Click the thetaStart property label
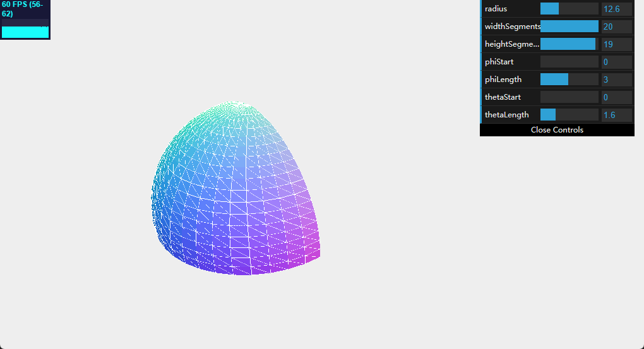The height and width of the screenshot is (349, 644). pyautogui.click(x=503, y=97)
